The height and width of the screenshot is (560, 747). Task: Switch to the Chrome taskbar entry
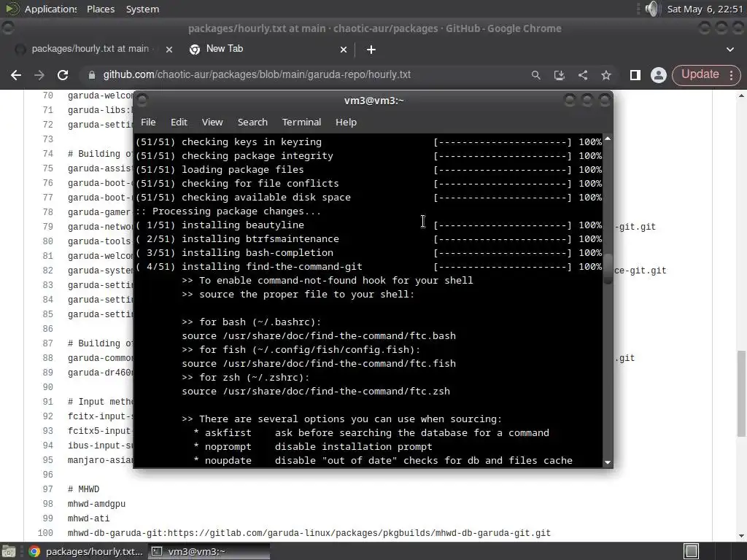[86, 551]
